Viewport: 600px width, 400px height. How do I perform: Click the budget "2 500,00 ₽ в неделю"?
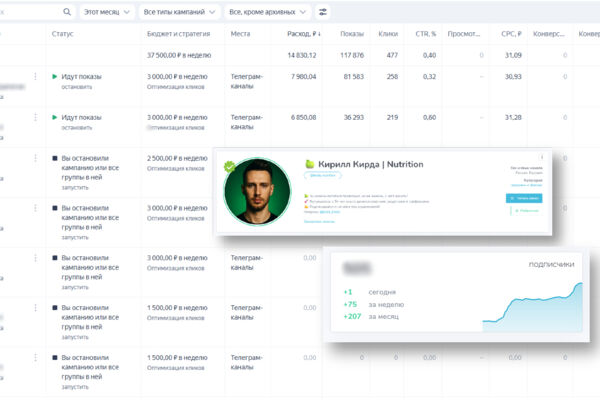pos(177,158)
